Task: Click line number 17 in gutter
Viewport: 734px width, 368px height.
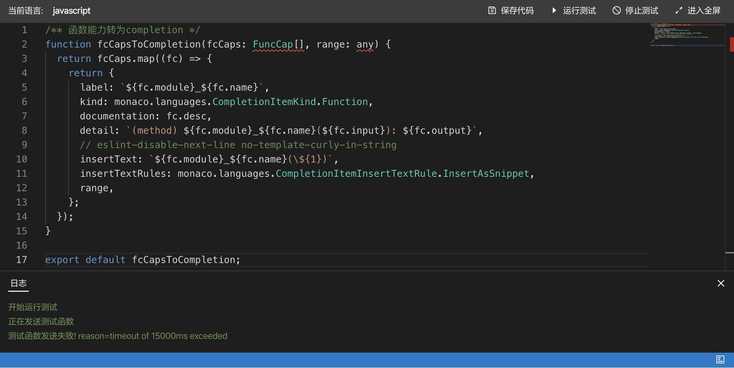Action: click(22, 259)
